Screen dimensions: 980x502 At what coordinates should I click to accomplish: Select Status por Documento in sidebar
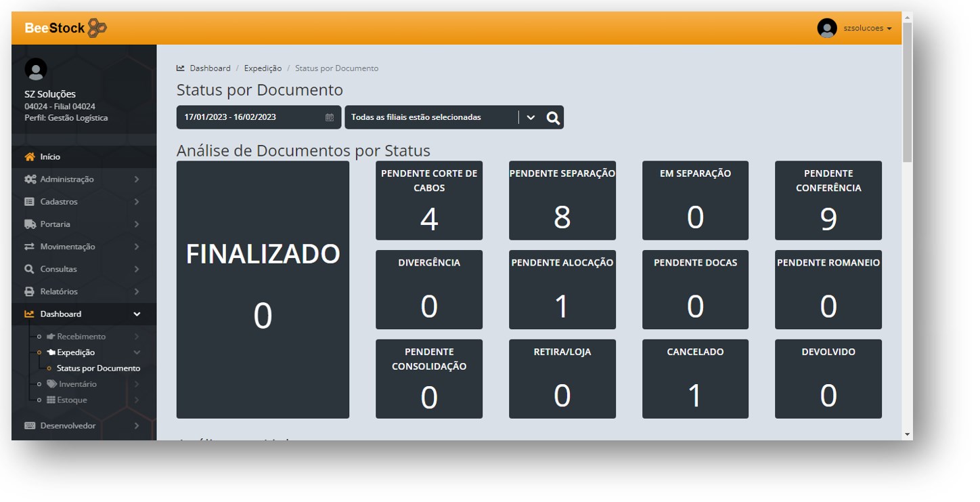98,369
